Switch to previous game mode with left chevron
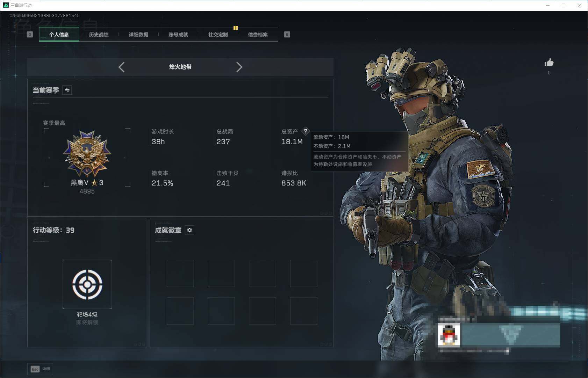Image resolution: width=588 pixels, height=378 pixels. coord(122,67)
